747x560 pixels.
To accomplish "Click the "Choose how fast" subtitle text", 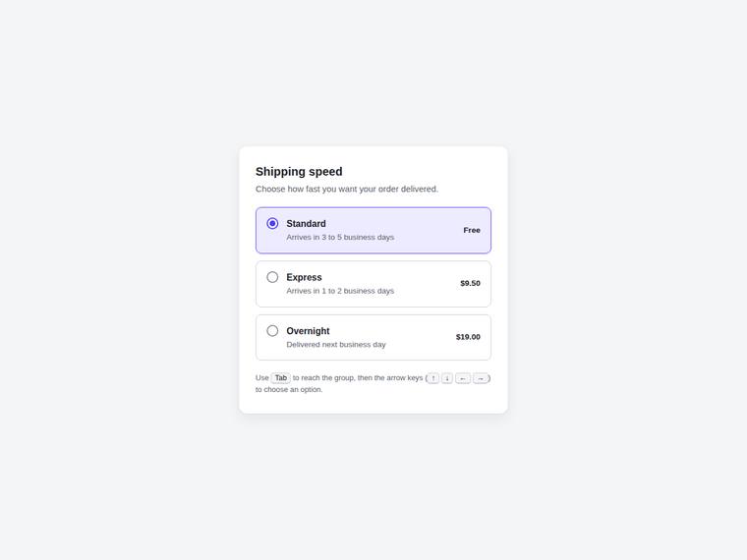I will pyautogui.click(x=346, y=189).
